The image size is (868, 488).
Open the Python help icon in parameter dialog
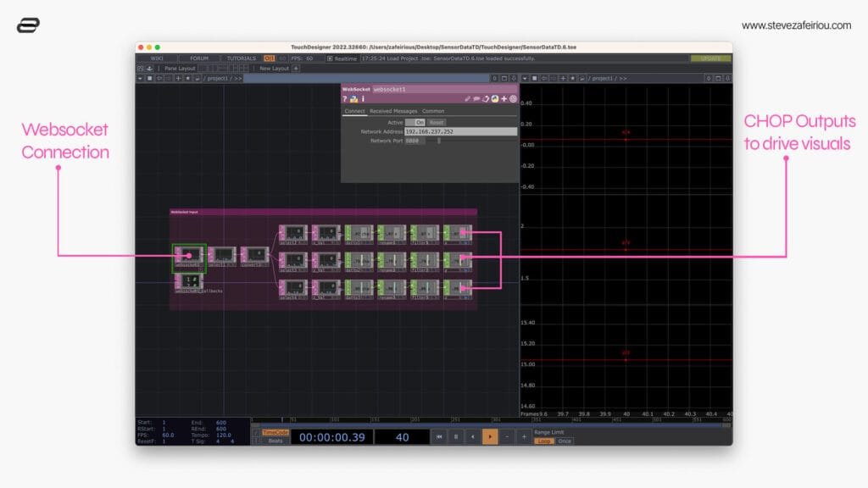[353, 99]
